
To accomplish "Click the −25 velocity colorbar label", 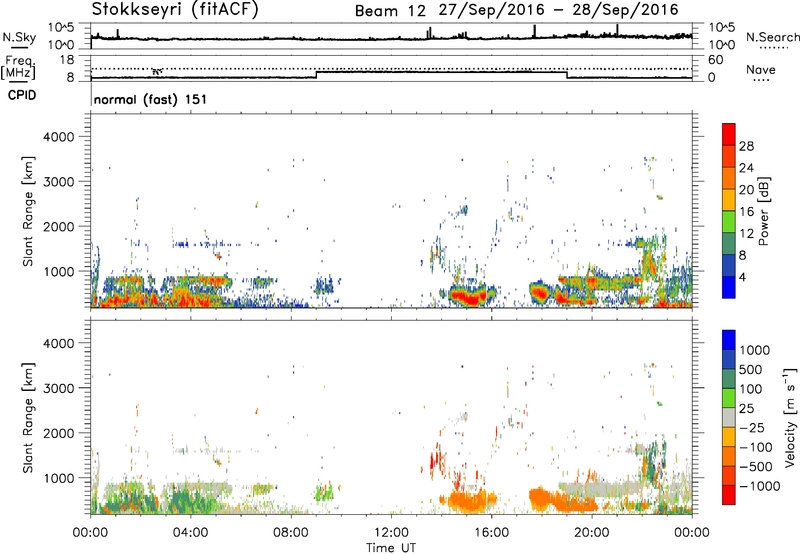I will click(x=752, y=428).
